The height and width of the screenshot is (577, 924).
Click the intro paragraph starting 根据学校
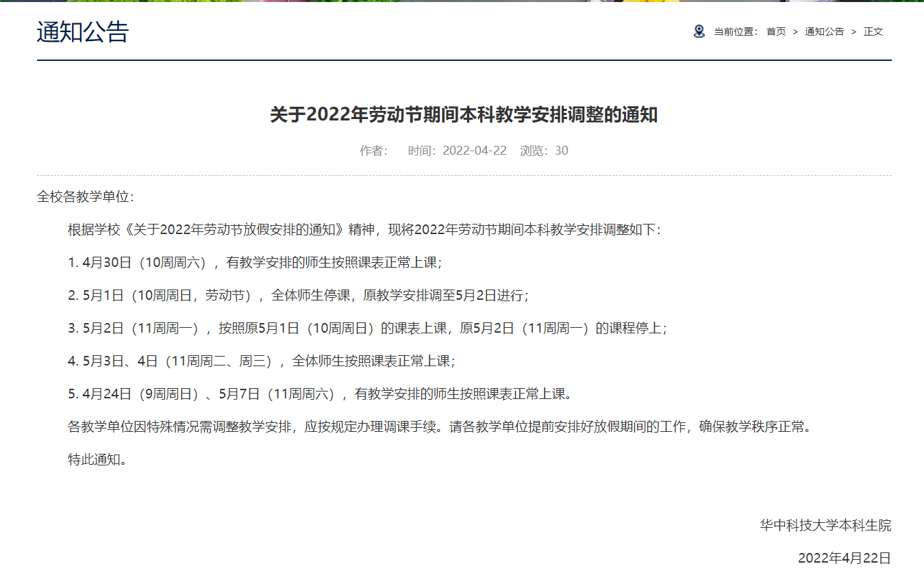[x=364, y=230]
